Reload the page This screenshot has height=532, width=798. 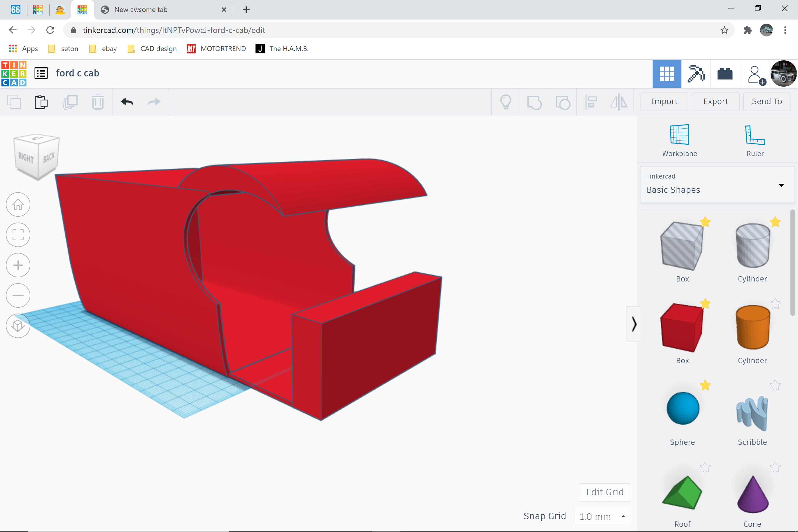point(50,30)
